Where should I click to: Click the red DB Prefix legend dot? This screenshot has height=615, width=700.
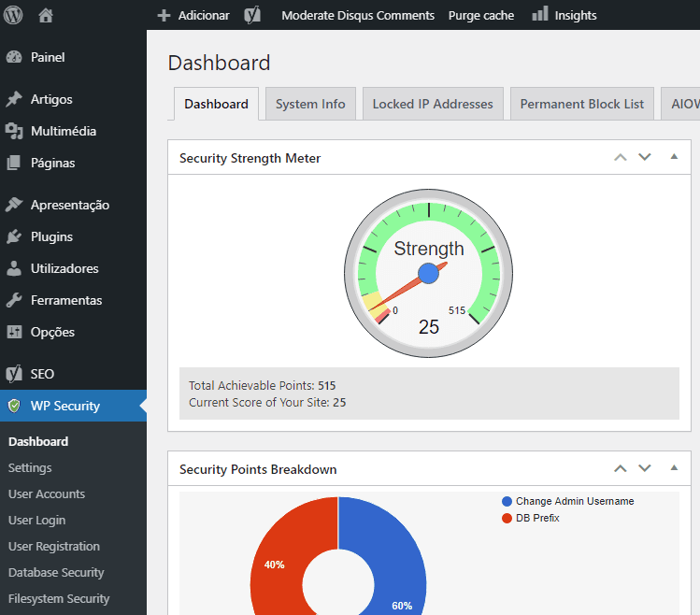(x=507, y=518)
